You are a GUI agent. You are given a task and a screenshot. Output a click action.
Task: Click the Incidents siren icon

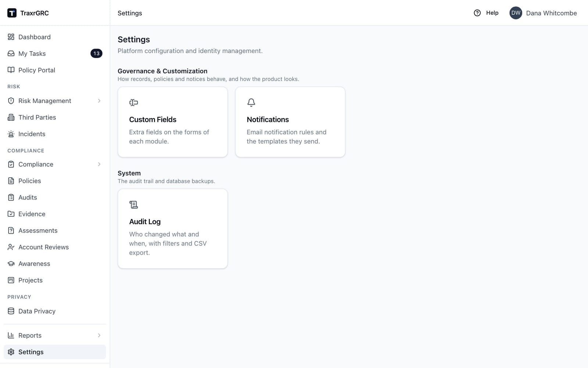[x=11, y=134]
